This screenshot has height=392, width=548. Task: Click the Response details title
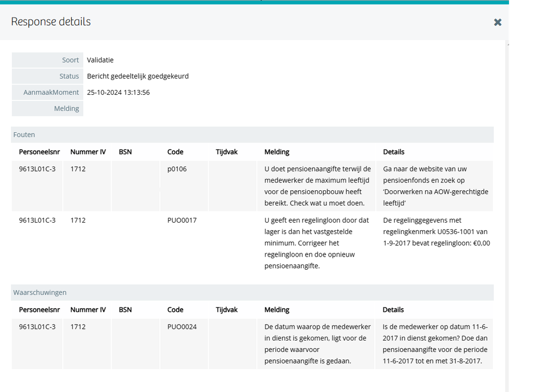pos(51,22)
